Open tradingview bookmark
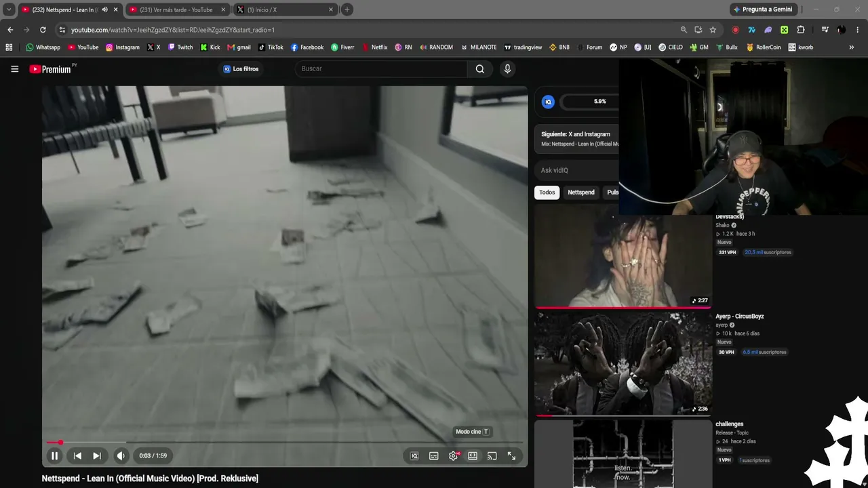The width and height of the screenshot is (868, 488). coord(523,47)
